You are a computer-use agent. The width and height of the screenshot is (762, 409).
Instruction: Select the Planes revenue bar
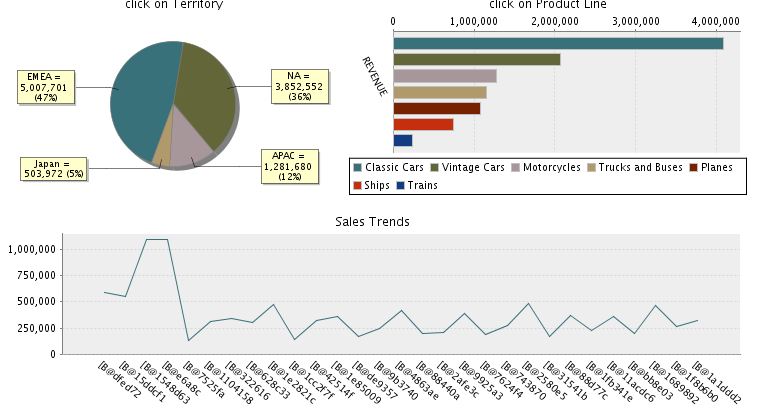pos(436,108)
